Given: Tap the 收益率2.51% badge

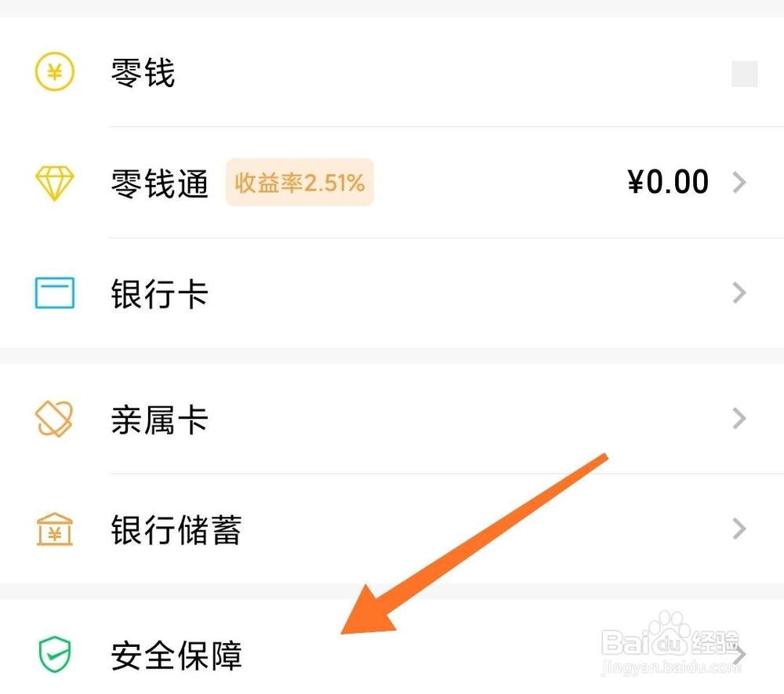Looking at the screenshot, I should 299,183.
